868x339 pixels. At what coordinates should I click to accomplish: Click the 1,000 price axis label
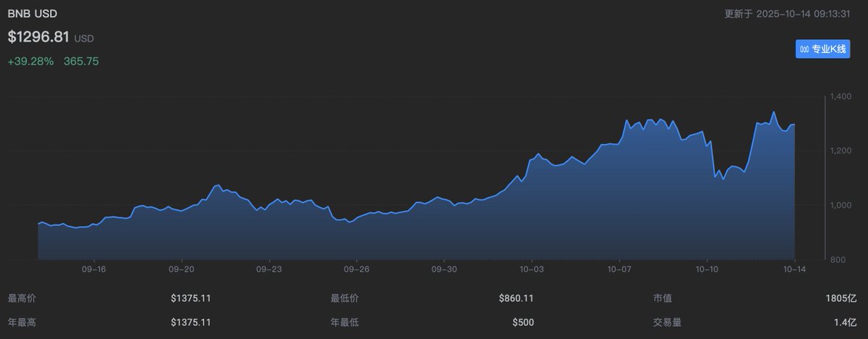[841, 205]
